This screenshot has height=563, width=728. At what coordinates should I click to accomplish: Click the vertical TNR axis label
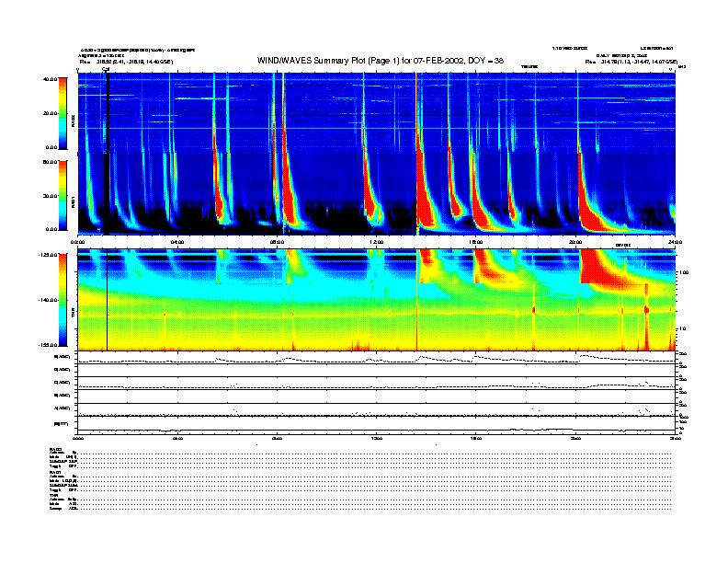point(73,314)
